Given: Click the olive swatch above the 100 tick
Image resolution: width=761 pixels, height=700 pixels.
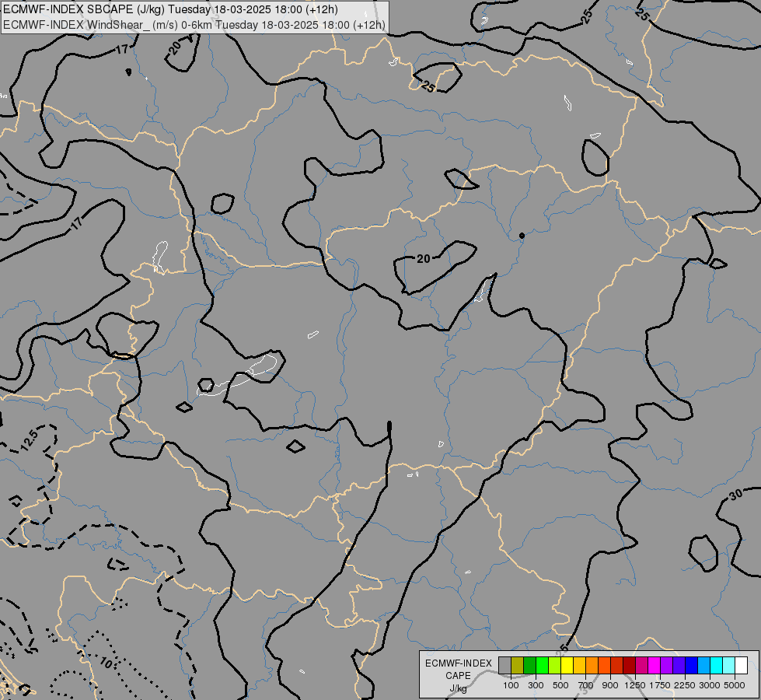Looking at the screenshot, I should pos(518,665).
